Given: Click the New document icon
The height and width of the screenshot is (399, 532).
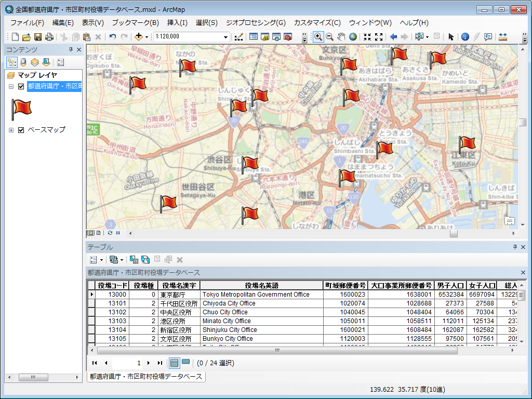Looking at the screenshot, I should point(15,37).
